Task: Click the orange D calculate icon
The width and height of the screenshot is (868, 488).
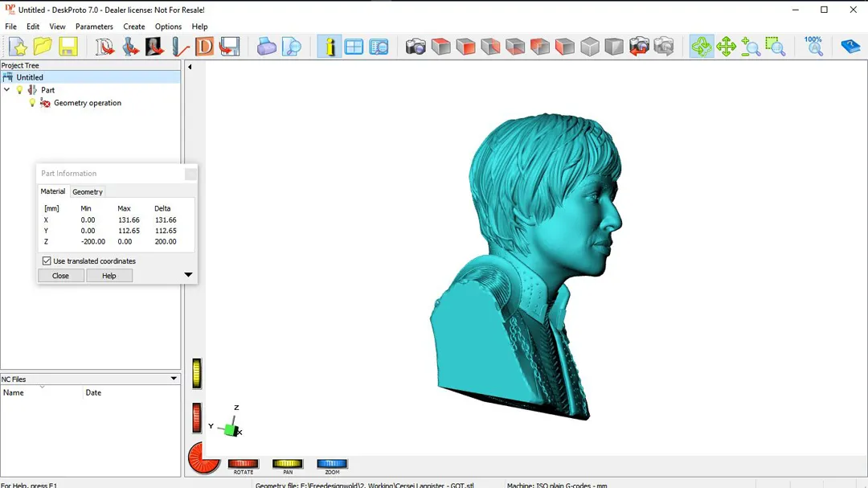Action: [x=205, y=47]
